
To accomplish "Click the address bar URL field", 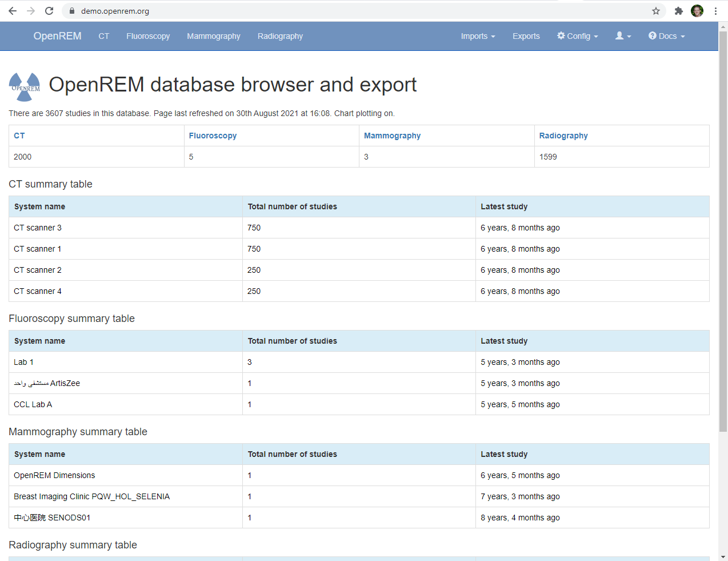I will [x=343, y=11].
